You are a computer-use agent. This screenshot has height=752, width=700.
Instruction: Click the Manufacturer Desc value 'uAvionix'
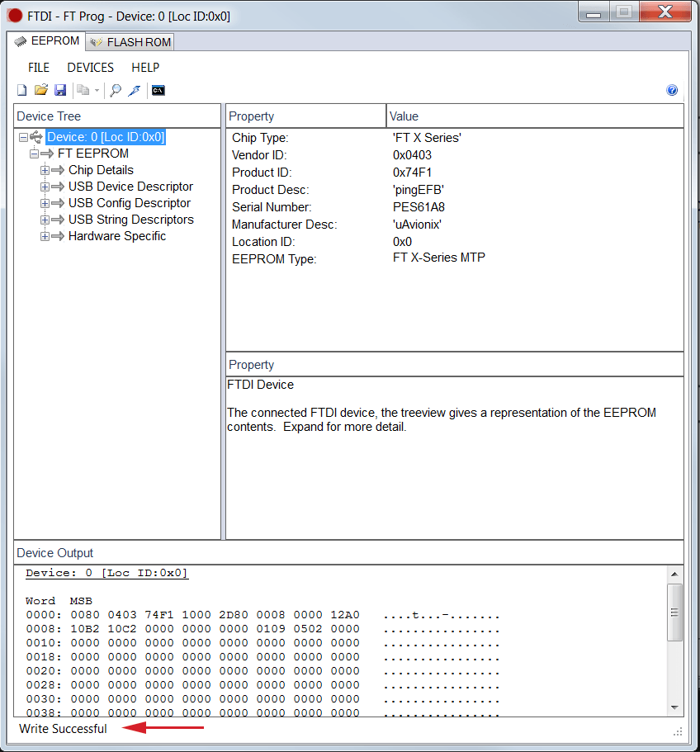pyautogui.click(x=417, y=225)
